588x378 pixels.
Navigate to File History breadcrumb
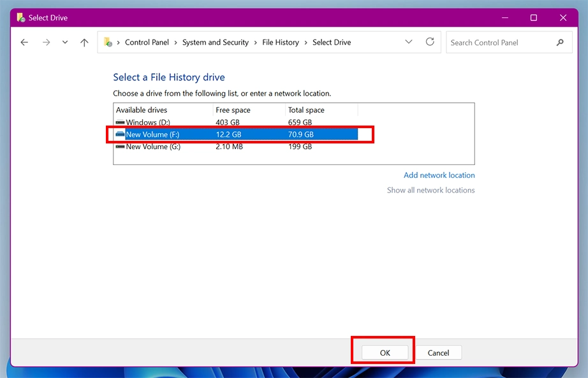click(x=281, y=42)
